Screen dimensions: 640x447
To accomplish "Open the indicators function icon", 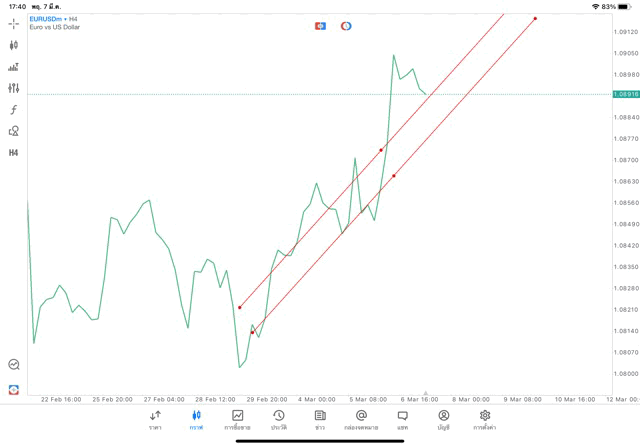I will [14, 110].
